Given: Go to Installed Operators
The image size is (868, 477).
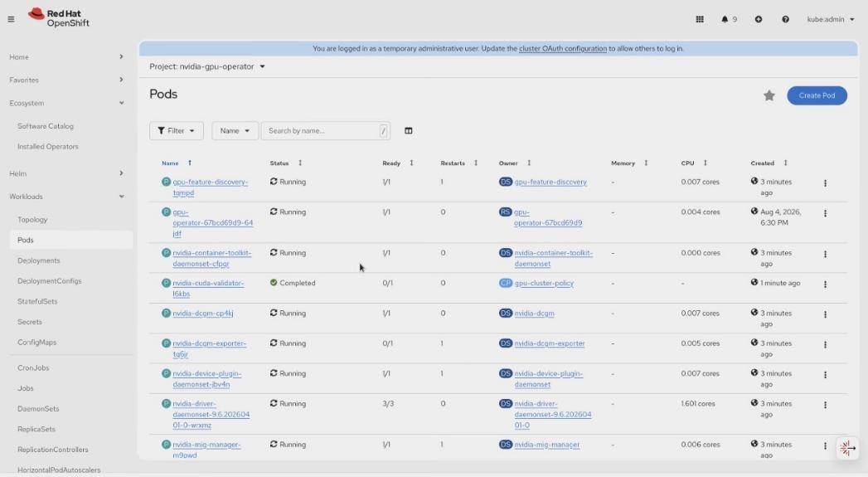Looking at the screenshot, I should (x=47, y=147).
